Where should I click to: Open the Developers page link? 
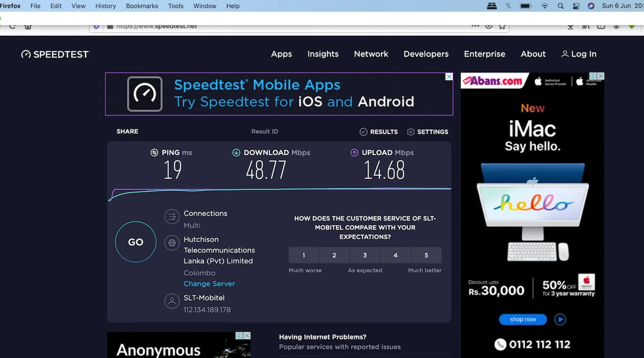click(426, 54)
